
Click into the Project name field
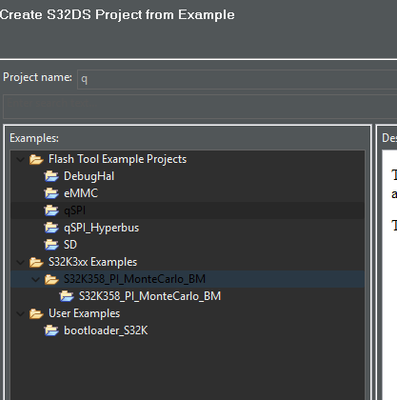[x=237, y=79]
